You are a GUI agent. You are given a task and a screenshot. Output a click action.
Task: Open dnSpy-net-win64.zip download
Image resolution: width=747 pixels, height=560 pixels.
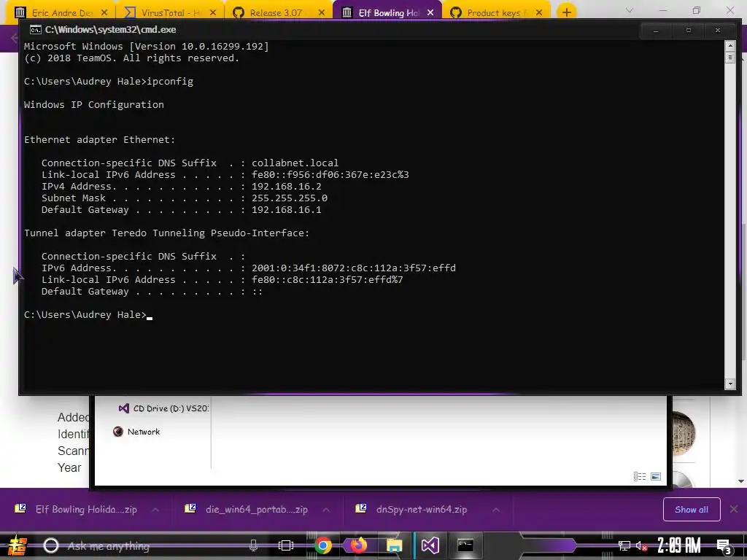412,510
